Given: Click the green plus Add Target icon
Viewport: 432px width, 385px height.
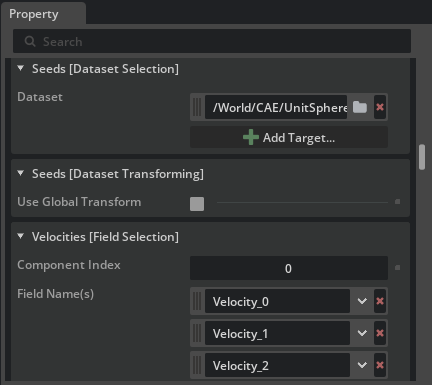Looking at the screenshot, I should tap(251, 137).
